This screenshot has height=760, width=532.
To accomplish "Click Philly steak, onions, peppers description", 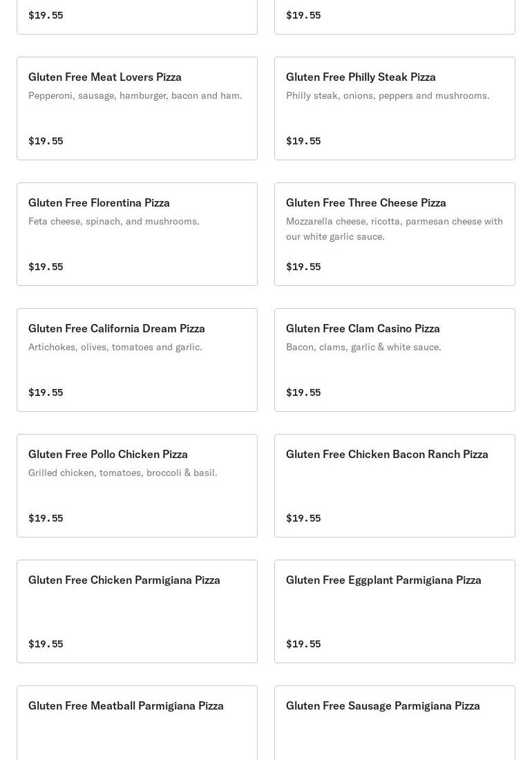I will click(388, 96).
